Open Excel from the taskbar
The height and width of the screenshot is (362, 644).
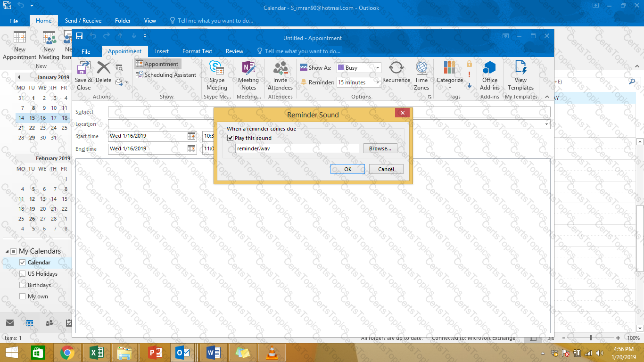pos(97,353)
